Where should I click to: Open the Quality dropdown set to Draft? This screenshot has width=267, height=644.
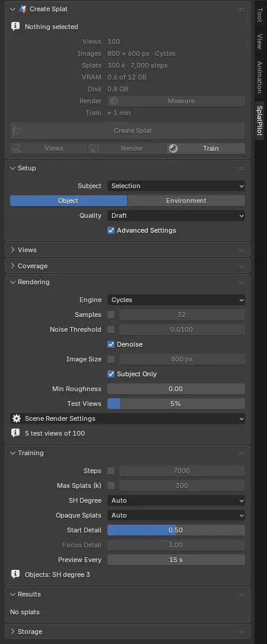176,215
